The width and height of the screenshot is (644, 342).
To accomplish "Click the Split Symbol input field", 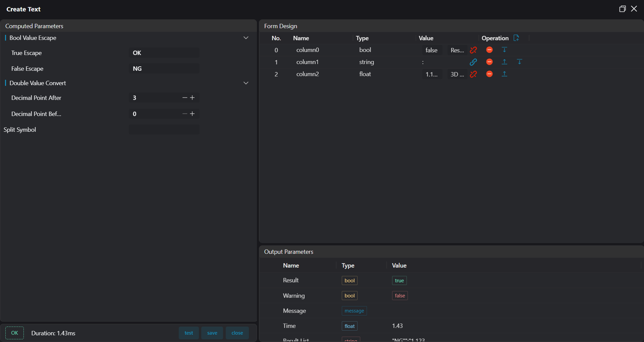I will [x=164, y=130].
